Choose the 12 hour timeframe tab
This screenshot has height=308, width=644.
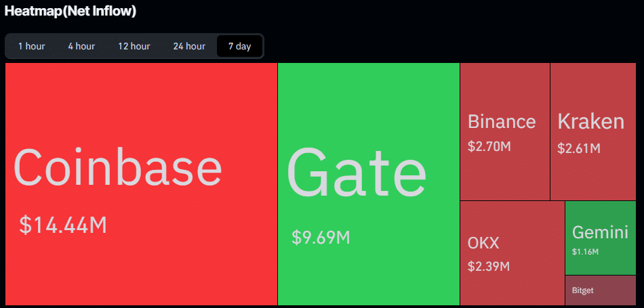tap(134, 46)
